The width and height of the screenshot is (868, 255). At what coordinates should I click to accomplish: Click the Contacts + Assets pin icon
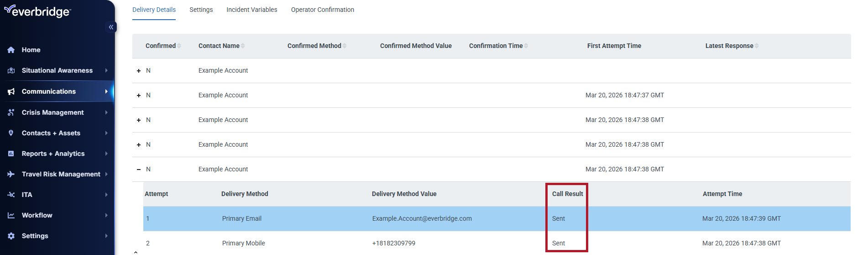(11, 133)
